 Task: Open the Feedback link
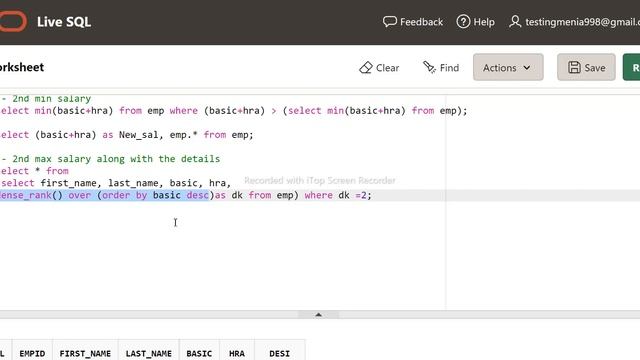click(x=421, y=22)
